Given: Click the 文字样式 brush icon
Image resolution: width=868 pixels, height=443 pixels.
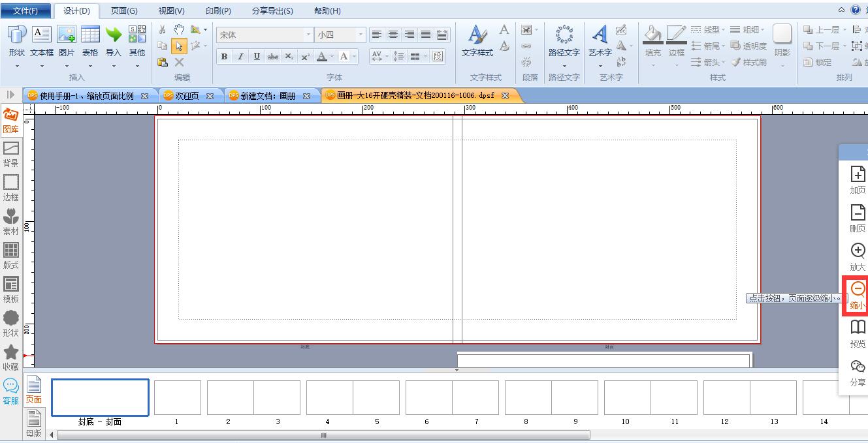Looking at the screenshot, I should tap(477, 34).
